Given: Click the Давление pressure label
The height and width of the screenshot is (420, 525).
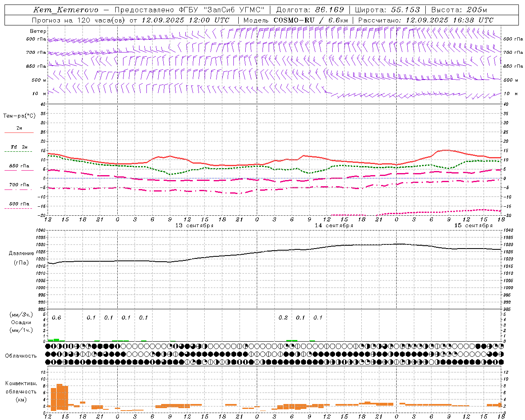Looking at the screenshot, I should pos(21,253).
